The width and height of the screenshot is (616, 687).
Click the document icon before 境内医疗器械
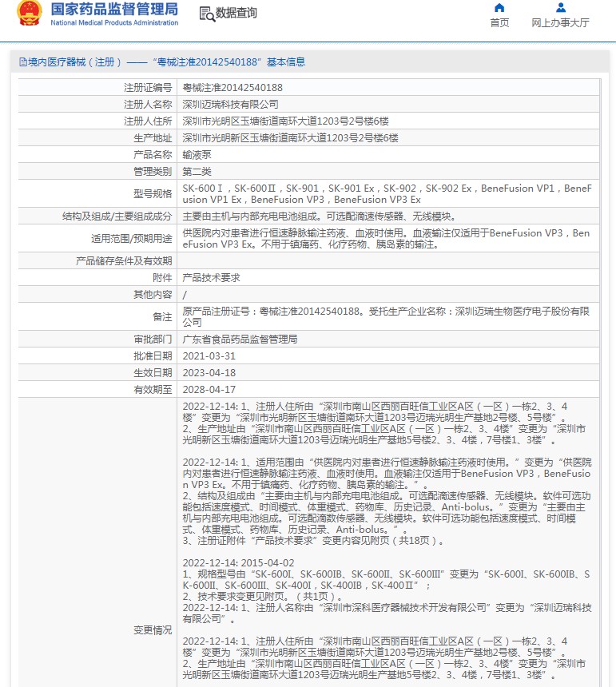(23, 62)
